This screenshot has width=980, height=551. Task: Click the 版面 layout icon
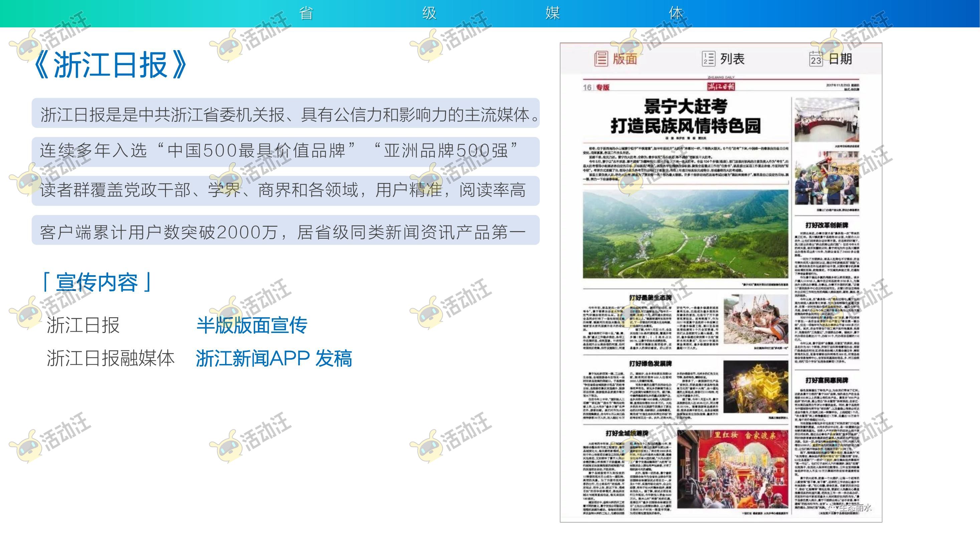(601, 59)
